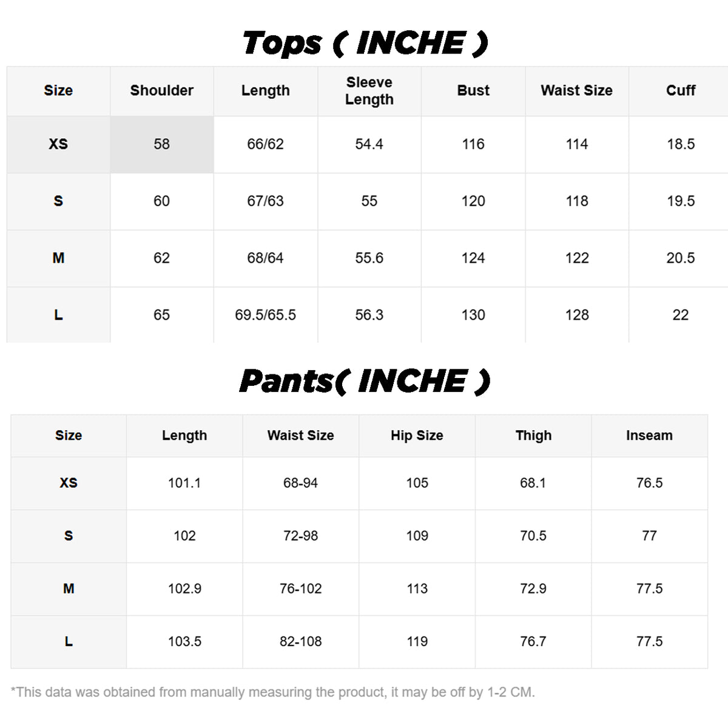Click the cuff value 19.5

[x=680, y=201]
